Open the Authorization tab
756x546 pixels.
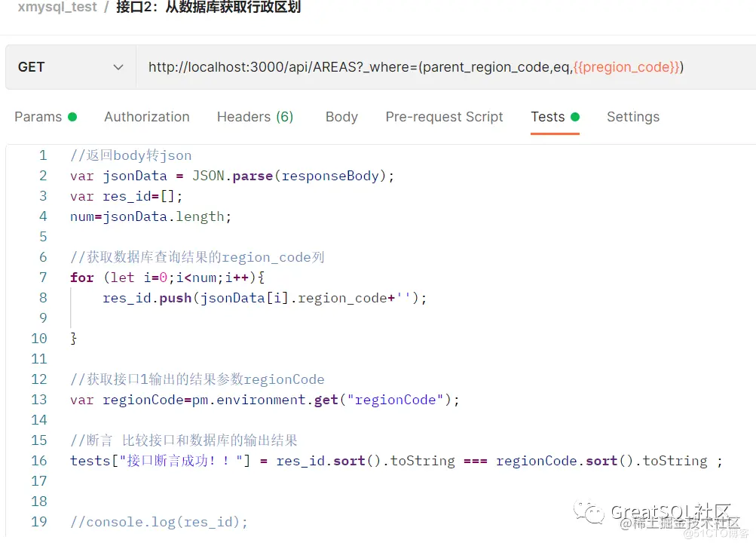[x=147, y=117]
